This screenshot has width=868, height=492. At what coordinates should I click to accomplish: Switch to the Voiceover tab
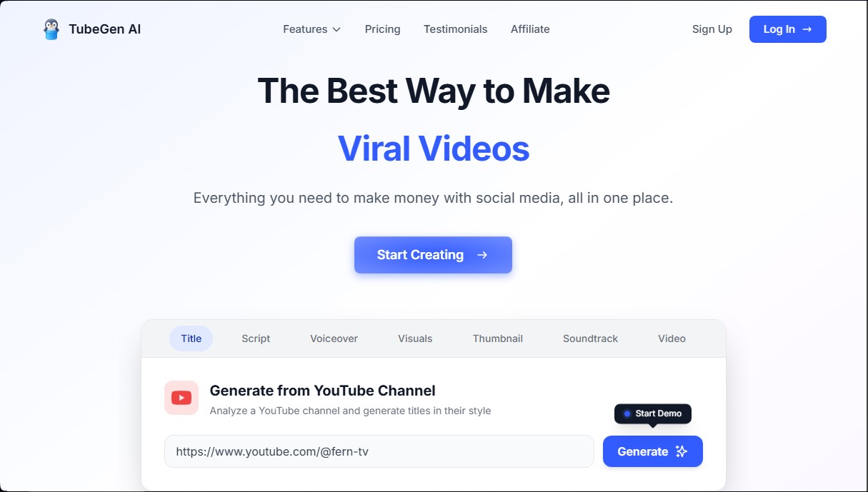334,338
